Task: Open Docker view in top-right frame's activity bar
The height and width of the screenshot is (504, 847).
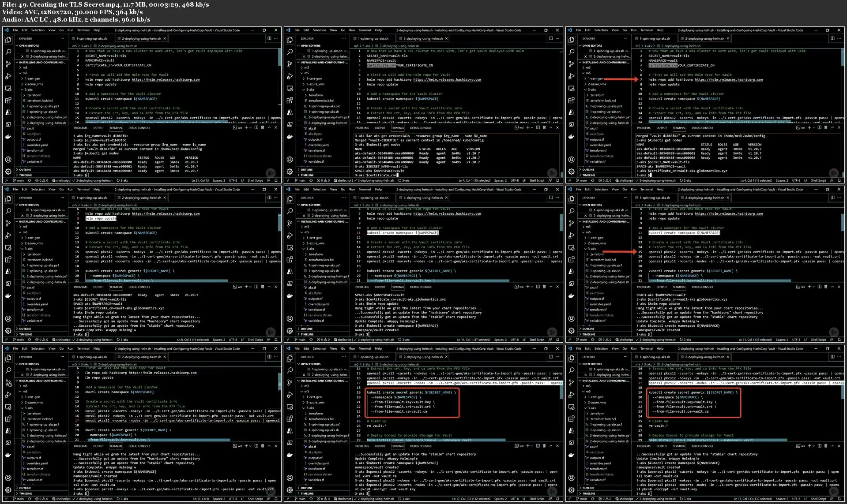Action: (x=572, y=136)
